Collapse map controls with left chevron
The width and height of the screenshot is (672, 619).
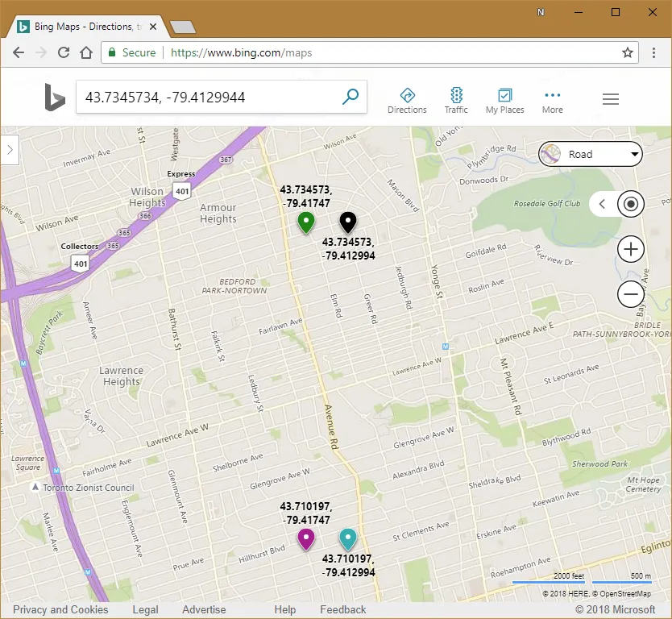602,204
